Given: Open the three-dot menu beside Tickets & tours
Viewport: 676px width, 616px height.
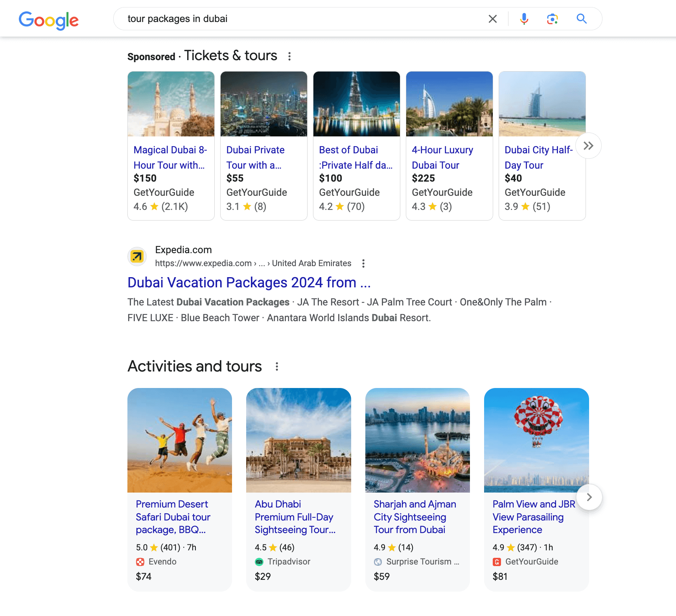Looking at the screenshot, I should pyautogui.click(x=289, y=56).
